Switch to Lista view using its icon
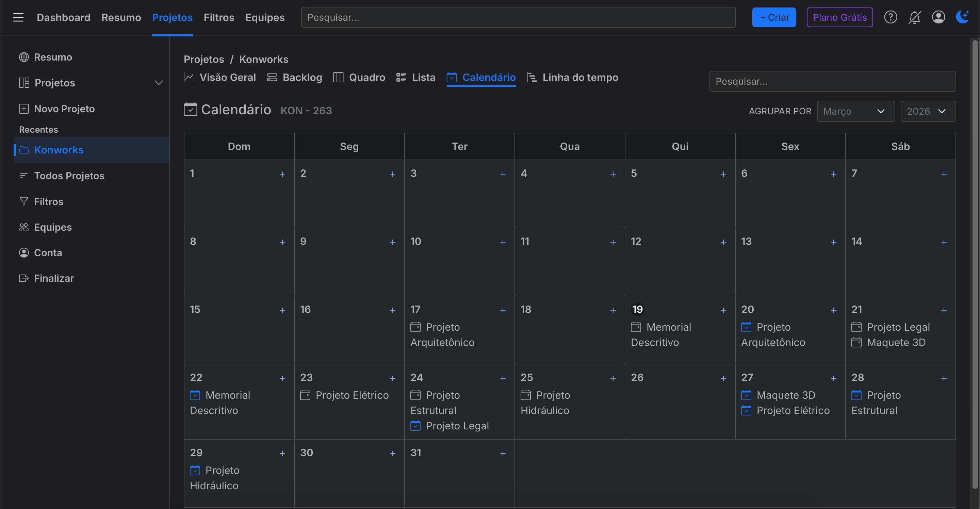The width and height of the screenshot is (980, 509). pyautogui.click(x=401, y=77)
